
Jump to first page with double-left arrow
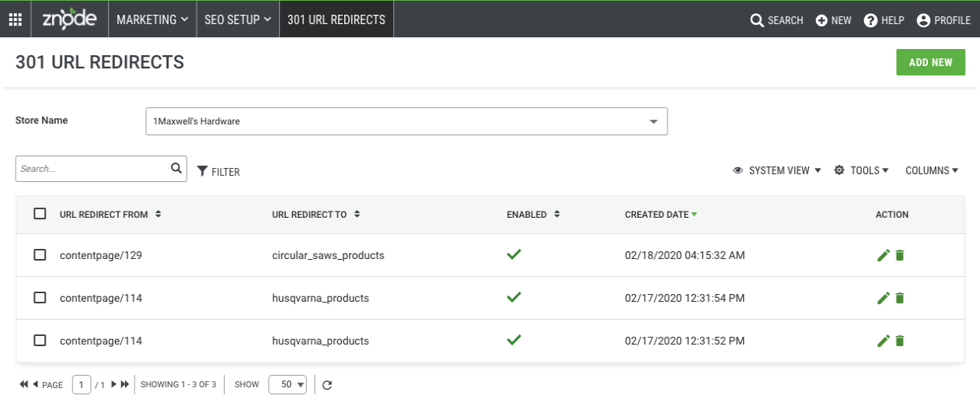pos(24,384)
